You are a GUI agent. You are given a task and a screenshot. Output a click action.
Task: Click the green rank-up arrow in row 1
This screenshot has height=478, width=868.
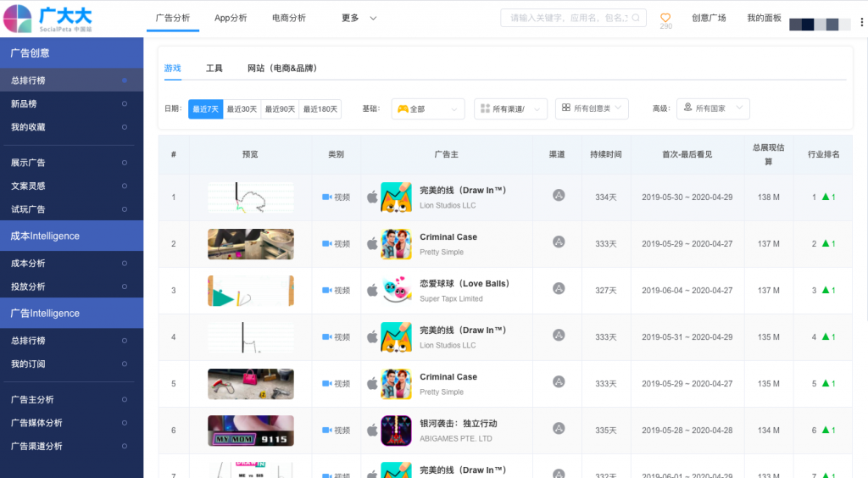pos(826,197)
